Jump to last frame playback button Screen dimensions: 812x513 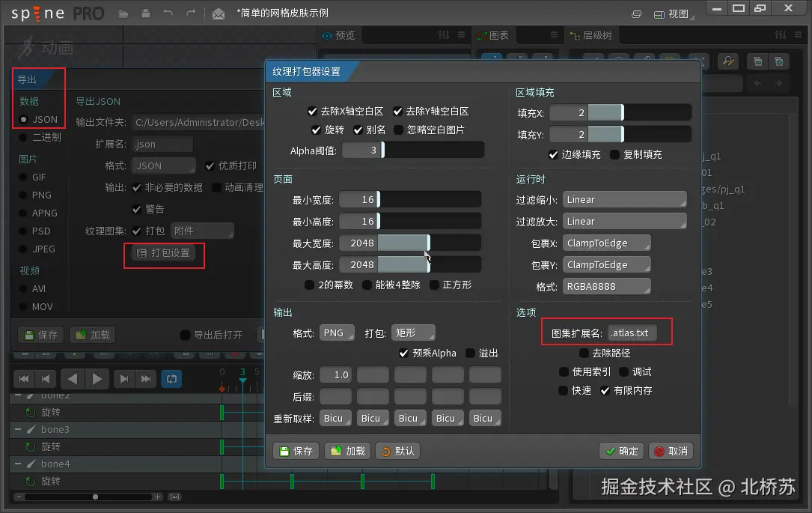146,379
